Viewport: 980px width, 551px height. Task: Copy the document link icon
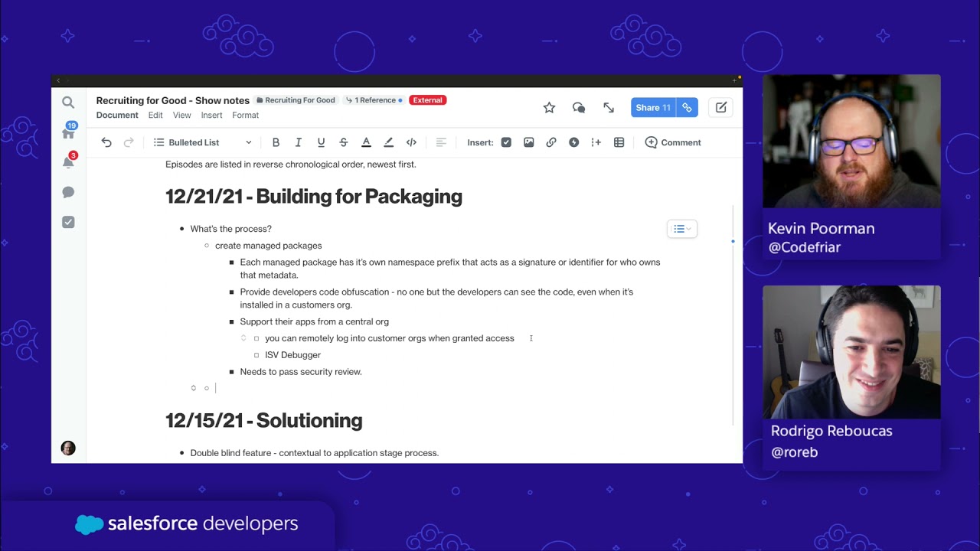(x=687, y=108)
